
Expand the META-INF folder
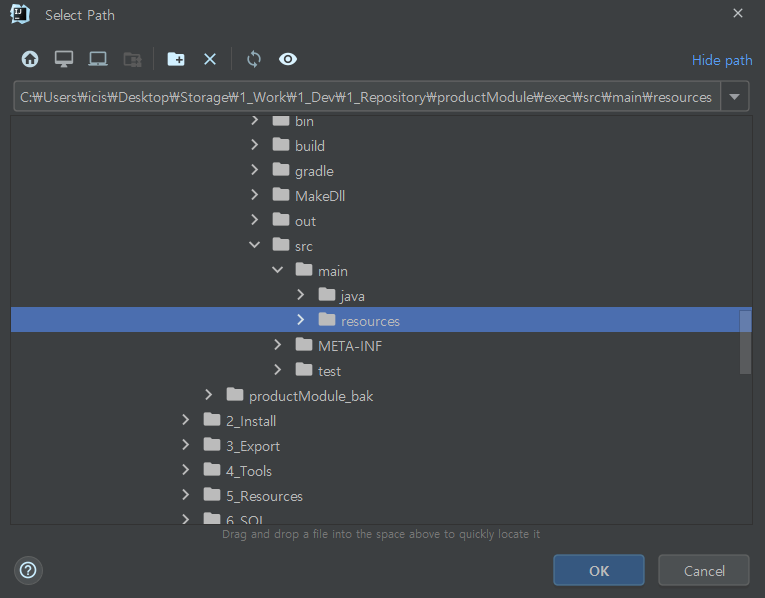(277, 345)
